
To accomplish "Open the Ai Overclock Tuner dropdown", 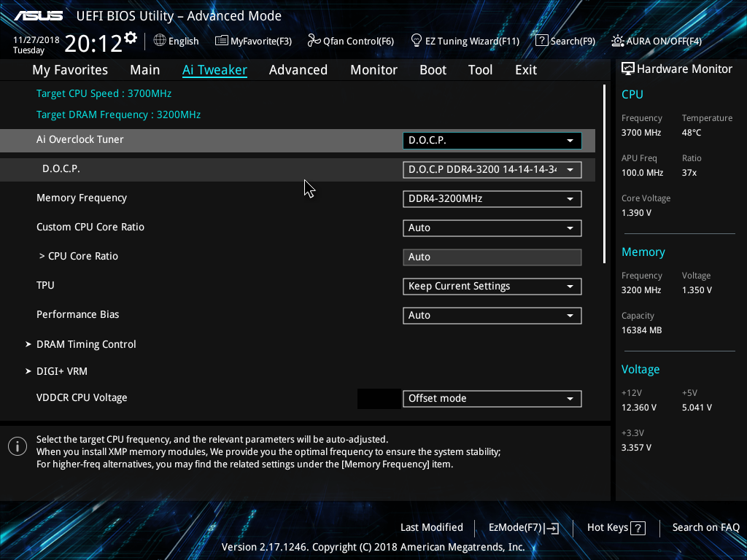I will [x=492, y=141].
